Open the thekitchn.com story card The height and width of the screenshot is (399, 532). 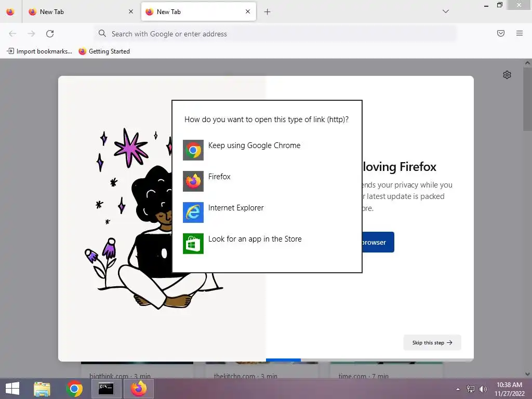coord(262,370)
